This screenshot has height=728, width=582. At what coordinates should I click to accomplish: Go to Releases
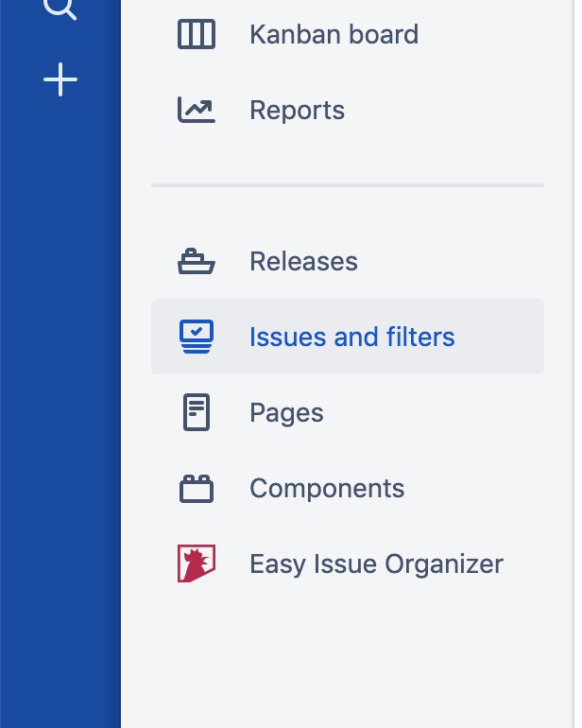[x=348, y=261]
